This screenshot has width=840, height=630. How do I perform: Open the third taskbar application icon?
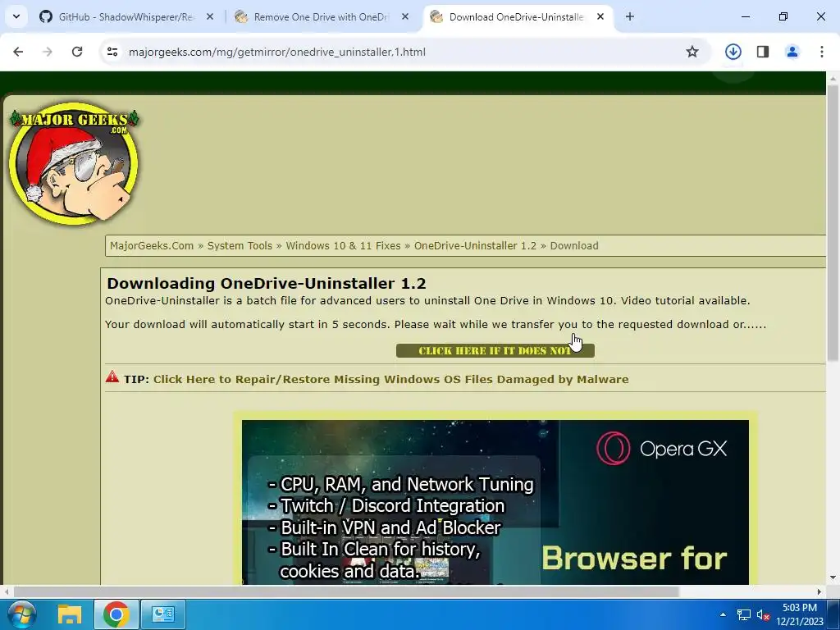(163, 614)
